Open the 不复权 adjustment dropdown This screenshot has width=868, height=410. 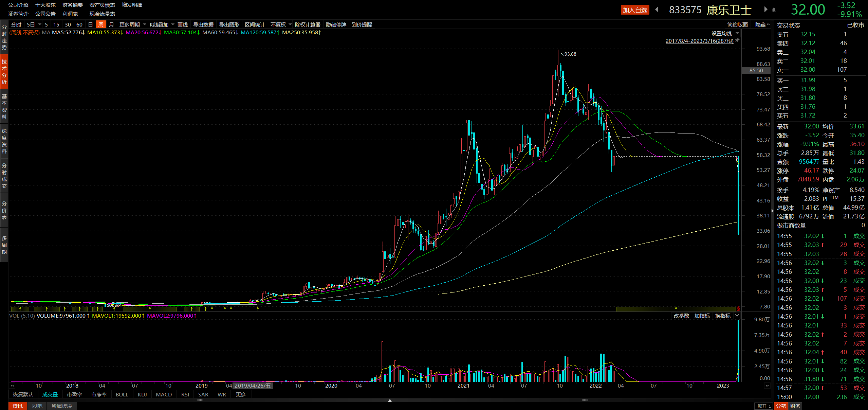tap(281, 24)
